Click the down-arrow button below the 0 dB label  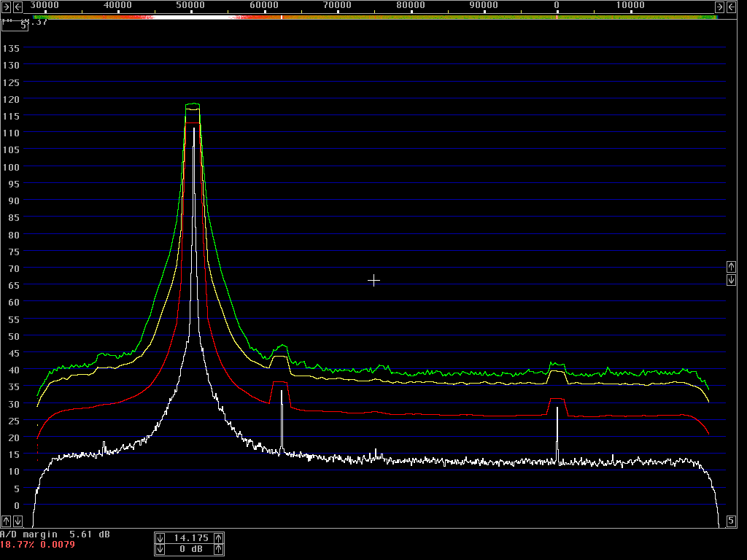pos(18,521)
